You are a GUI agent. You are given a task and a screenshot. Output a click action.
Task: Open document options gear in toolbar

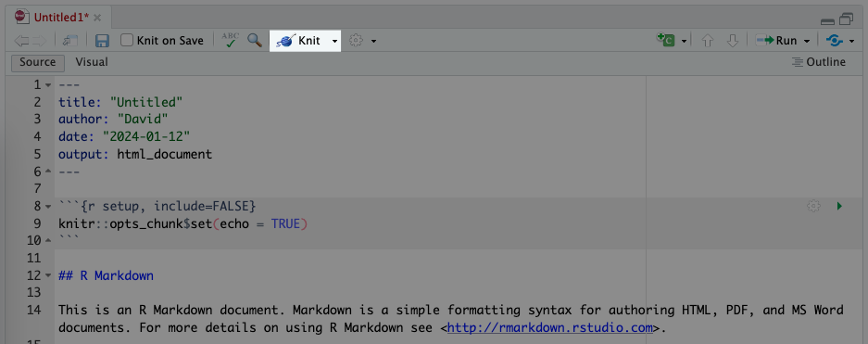[x=356, y=41]
